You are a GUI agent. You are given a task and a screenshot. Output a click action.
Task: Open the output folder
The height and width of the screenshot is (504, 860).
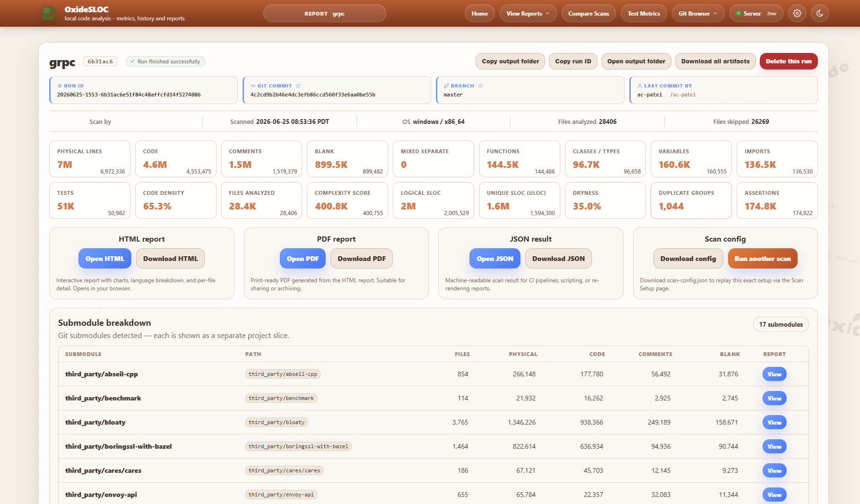(x=636, y=61)
